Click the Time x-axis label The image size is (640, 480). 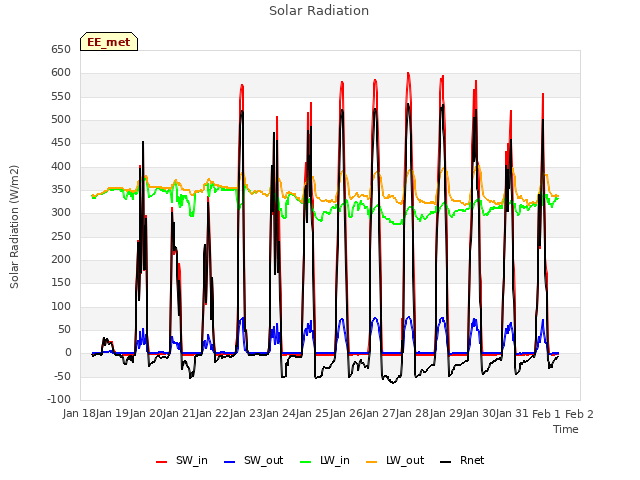[x=566, y=429]
